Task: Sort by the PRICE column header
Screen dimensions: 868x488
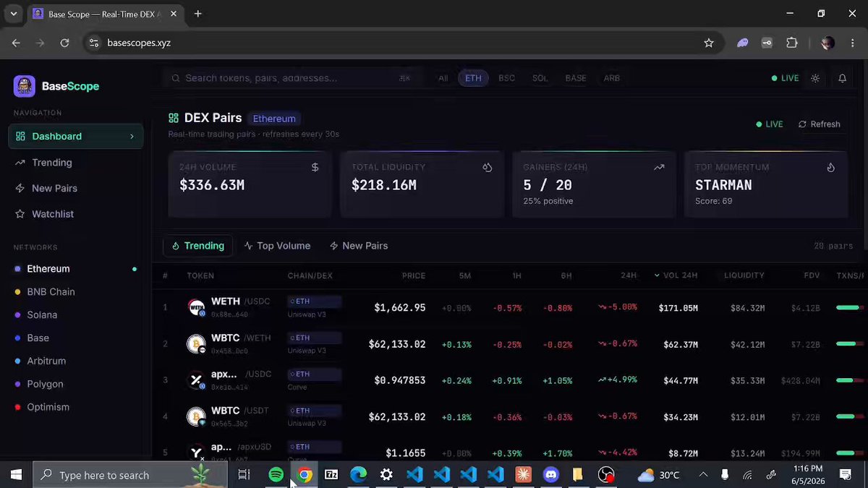Action: coord(414,275)
